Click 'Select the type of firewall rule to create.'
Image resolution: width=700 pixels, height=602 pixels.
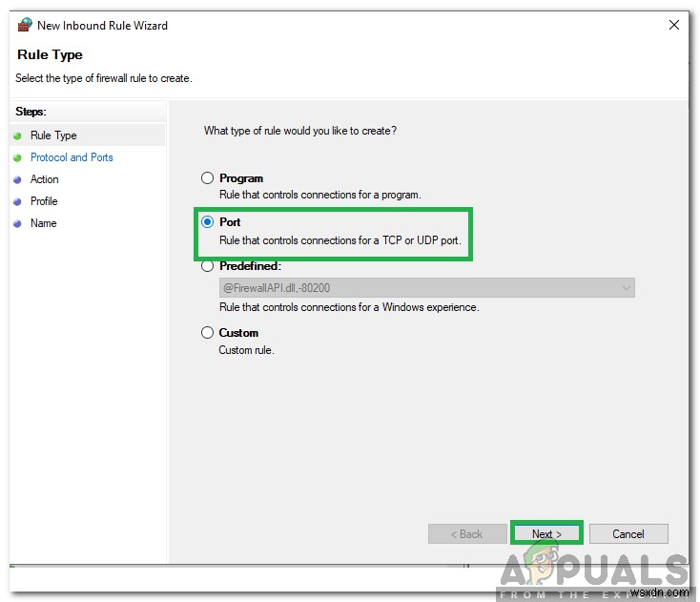[104, 78]
